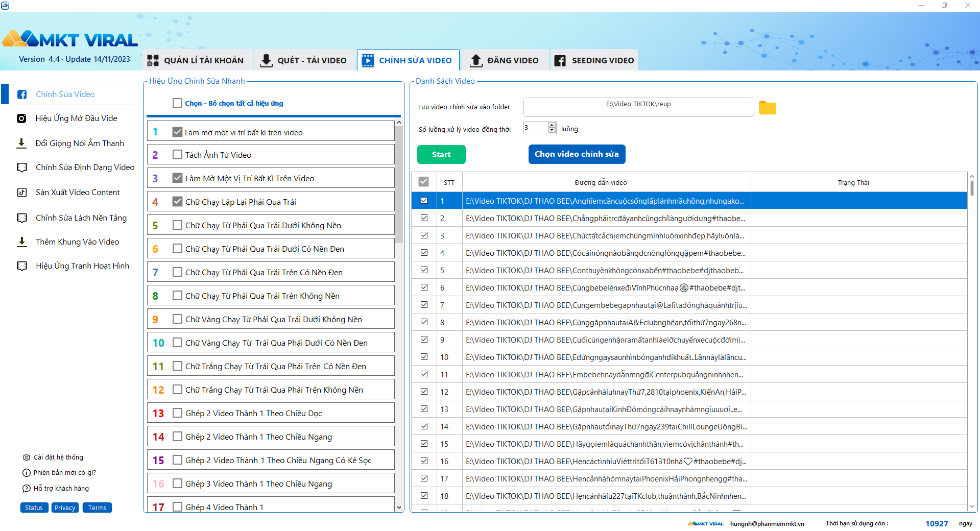The height and width of the screenshot is (531, 980).
Task: Decrease the thread count with the down arrow
Action: point(552,130)
